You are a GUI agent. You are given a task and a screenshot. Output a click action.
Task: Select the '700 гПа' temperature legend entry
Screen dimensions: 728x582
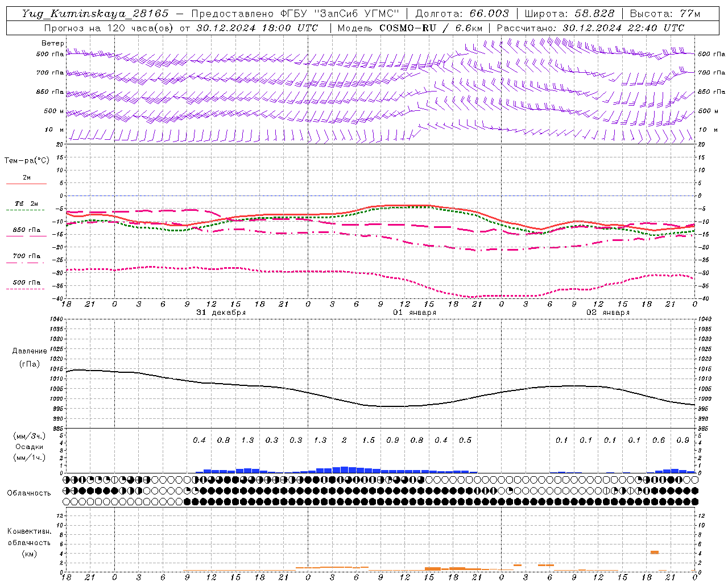[x=27, y=256]
